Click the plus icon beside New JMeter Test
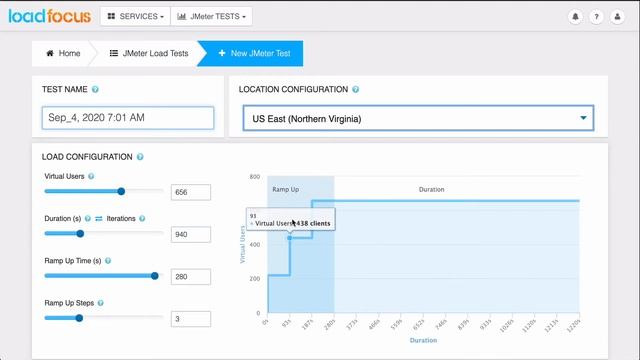The image size is (640, 360). (x=222, y=53)
